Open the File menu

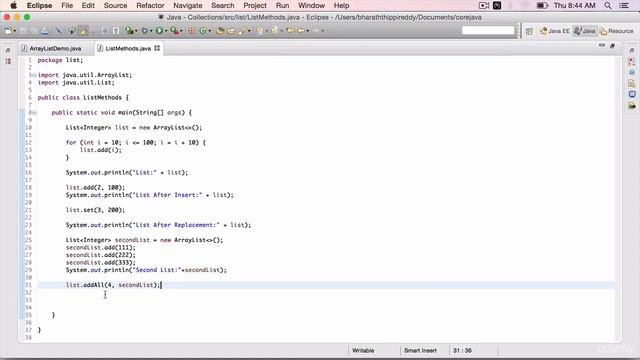point(67,5)
